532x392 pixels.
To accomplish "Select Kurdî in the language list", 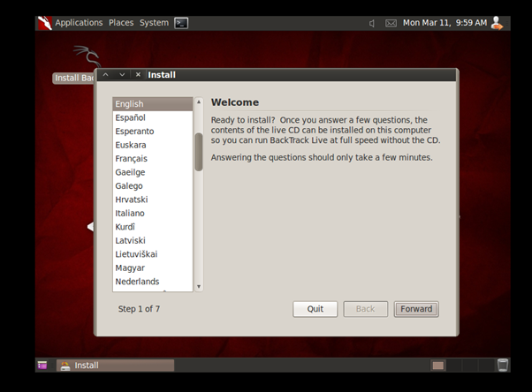I will point(153,227).
